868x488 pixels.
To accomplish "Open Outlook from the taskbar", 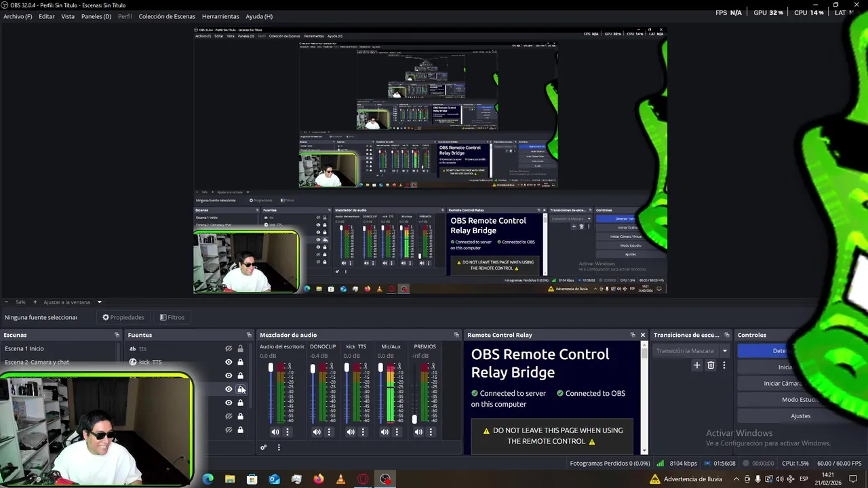I will pyautogui.click(x=275, y=479).
